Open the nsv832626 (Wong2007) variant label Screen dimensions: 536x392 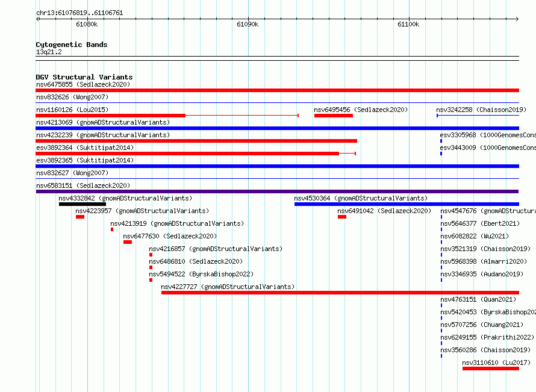pos(72,97)
